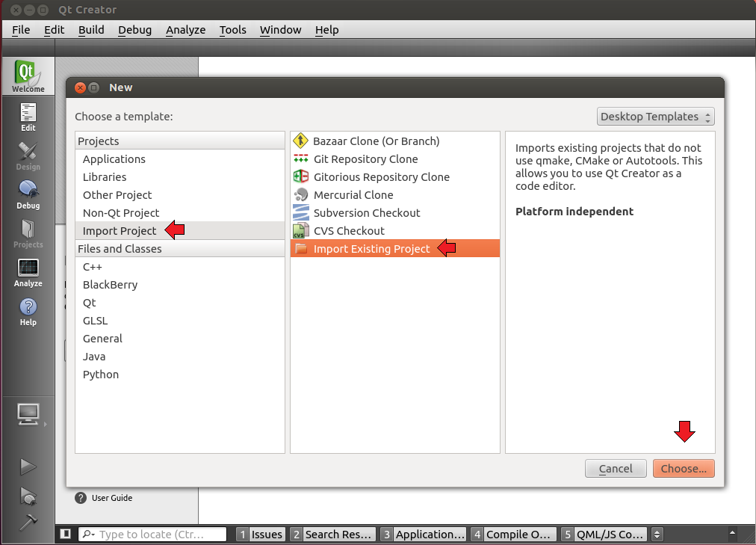The image size is (756, 545).
Task: Click the Type to locate field
Action: point(152,534)
